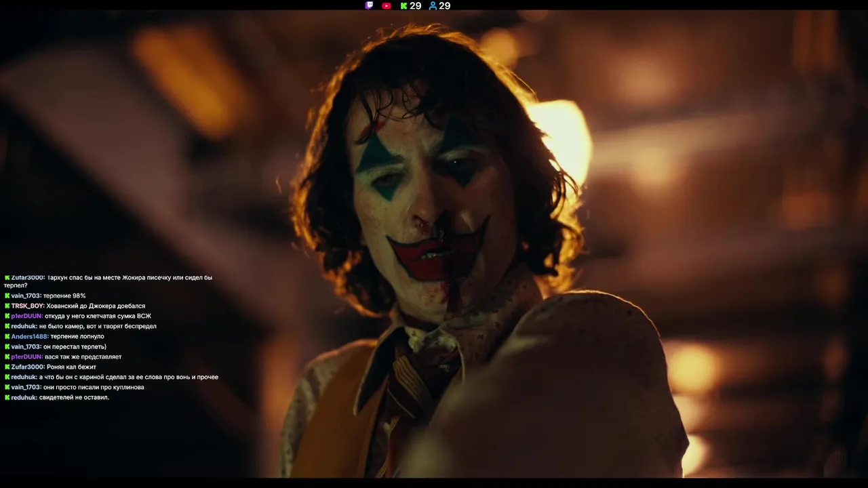
Task: Open username reduhuk on 'не было камер' message
Action: coord(24,326)
